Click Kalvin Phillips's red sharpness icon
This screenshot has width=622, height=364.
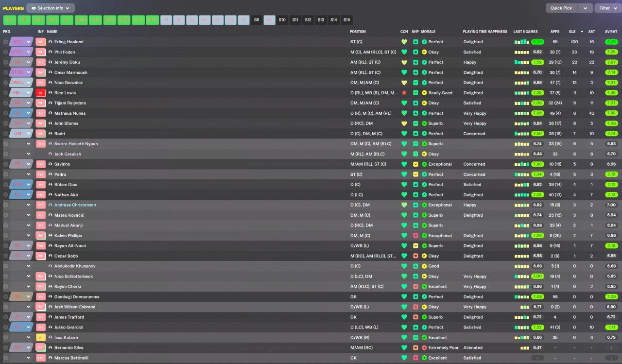point(415,236)
